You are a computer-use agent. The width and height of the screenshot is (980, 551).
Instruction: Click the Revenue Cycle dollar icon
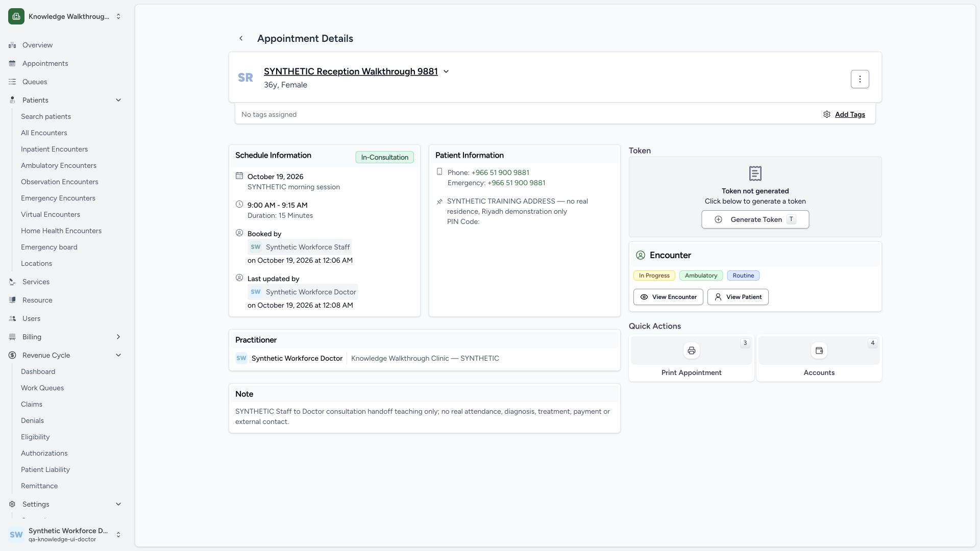click(12, 356)
